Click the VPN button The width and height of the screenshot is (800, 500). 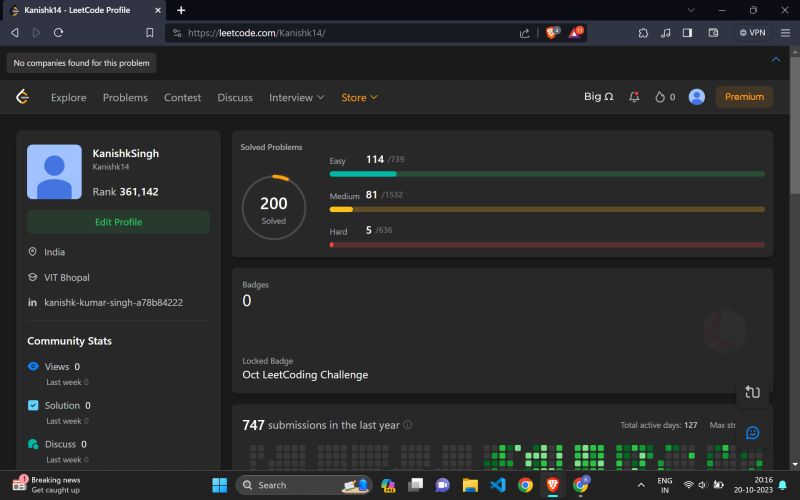coord(752,33)
